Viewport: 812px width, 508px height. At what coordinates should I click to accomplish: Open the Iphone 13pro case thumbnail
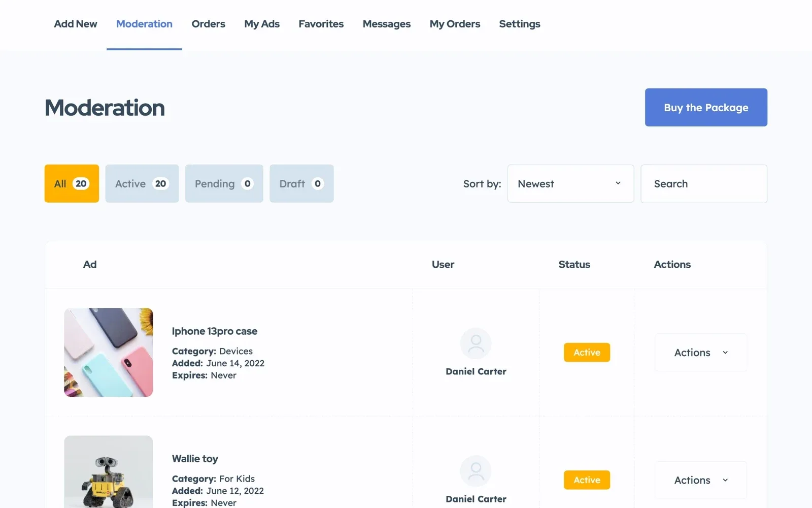tap(108, 352)
